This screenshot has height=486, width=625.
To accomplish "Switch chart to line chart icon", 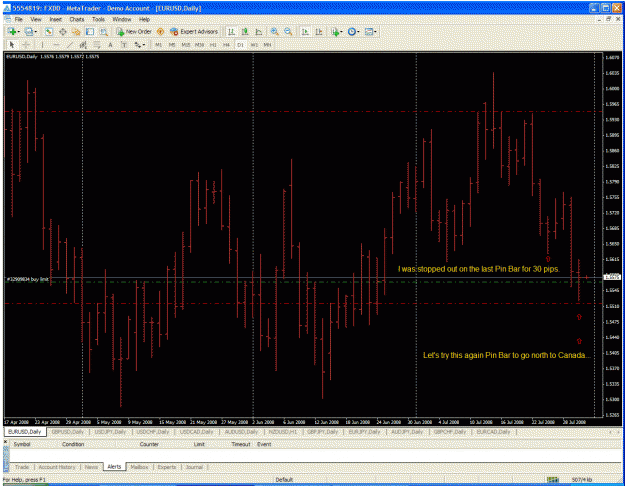I will [259, 31].
